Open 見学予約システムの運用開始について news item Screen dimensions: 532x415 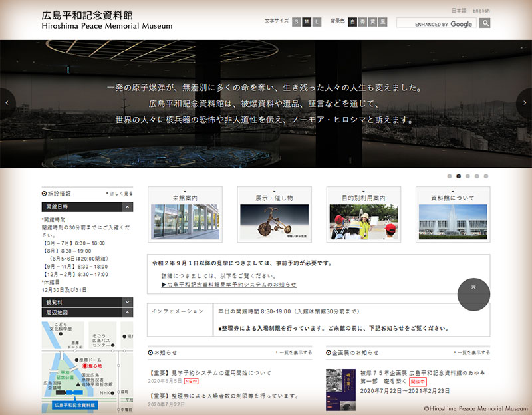pos(209,373)
